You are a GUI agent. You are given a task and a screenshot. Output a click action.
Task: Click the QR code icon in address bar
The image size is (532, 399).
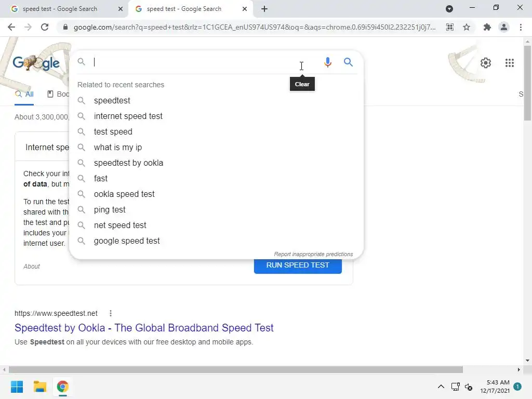pos(450,27)
